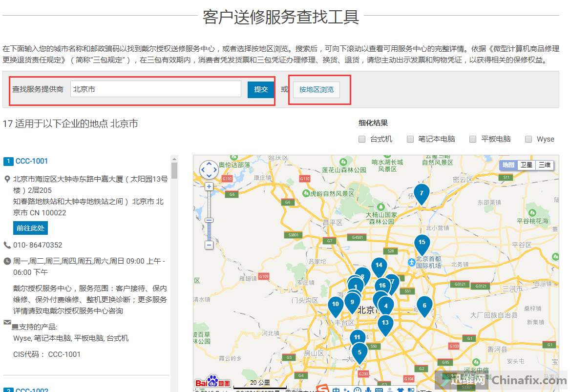Click the number 1 result badge

8,161
